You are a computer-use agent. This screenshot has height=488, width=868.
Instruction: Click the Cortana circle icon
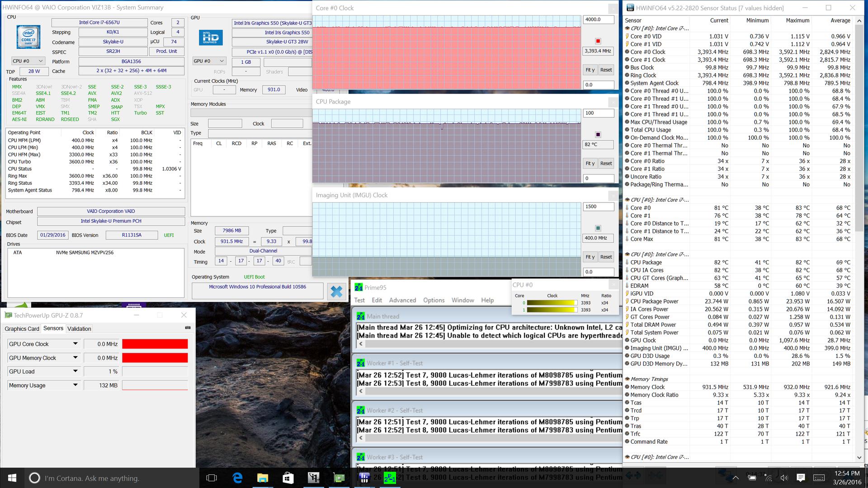tap(34, 478)
